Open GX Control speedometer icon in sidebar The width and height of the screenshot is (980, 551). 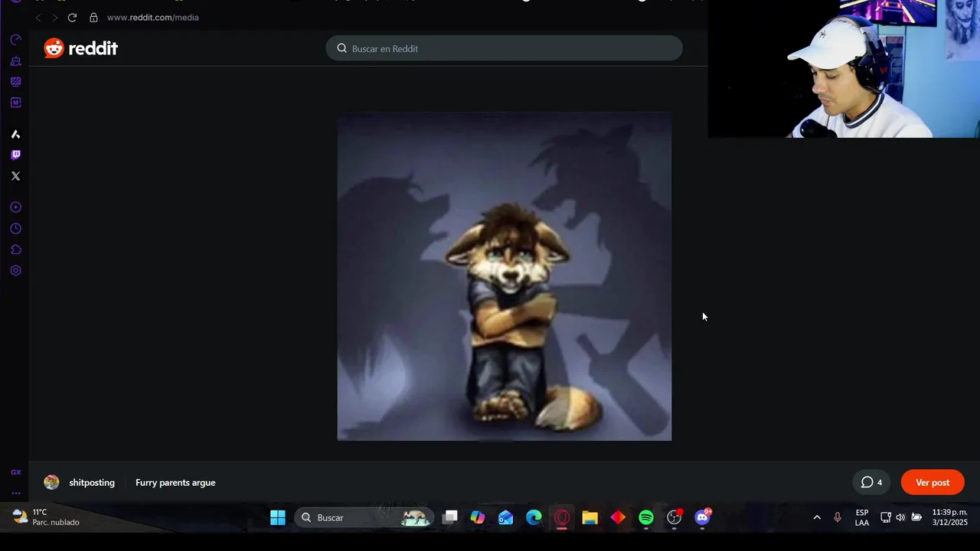coord(15,40)
